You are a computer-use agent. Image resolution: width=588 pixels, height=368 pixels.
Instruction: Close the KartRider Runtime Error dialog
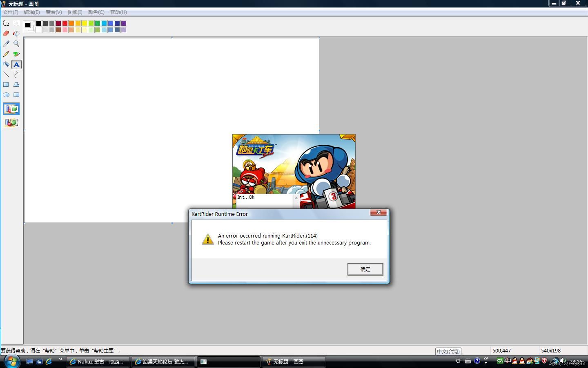click(379, 212)
